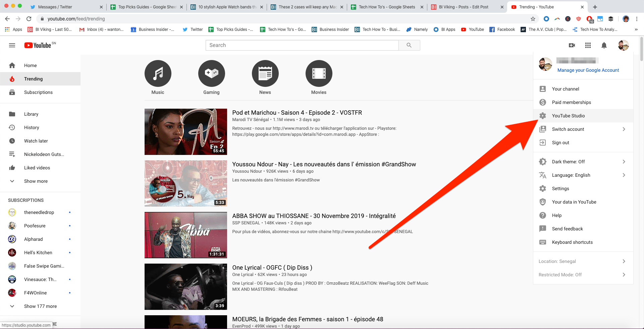644x329 pixels.
Task: Open the Movies trending category
Action: pos(318,73)
